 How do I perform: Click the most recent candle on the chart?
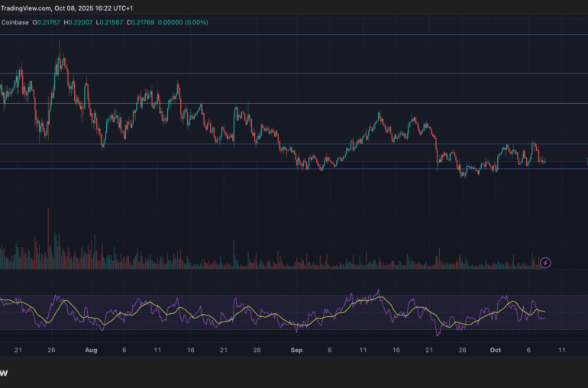544,161
